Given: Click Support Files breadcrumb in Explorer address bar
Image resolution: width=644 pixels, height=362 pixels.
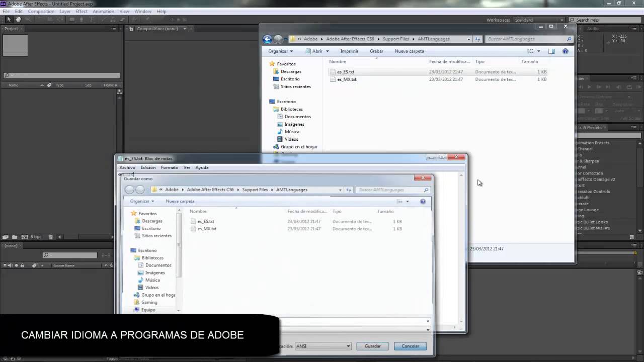Looking at the screenshot, I should [395, 39].
